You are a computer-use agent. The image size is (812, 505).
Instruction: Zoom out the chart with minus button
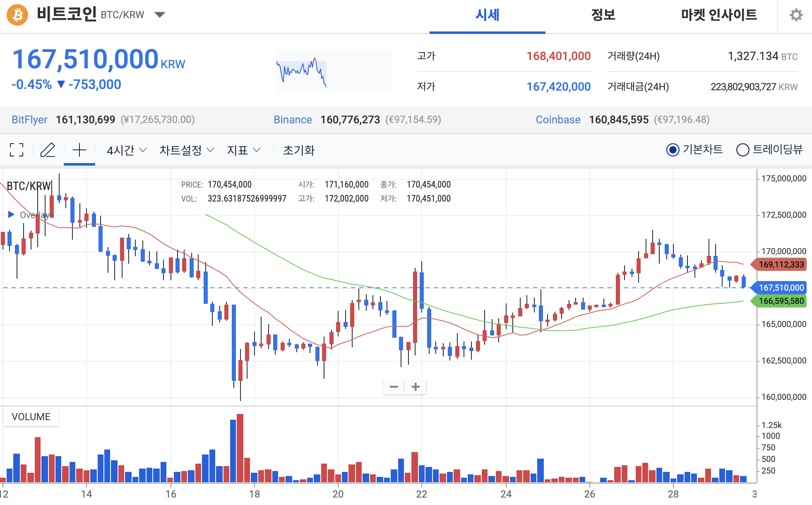[394, 387]
